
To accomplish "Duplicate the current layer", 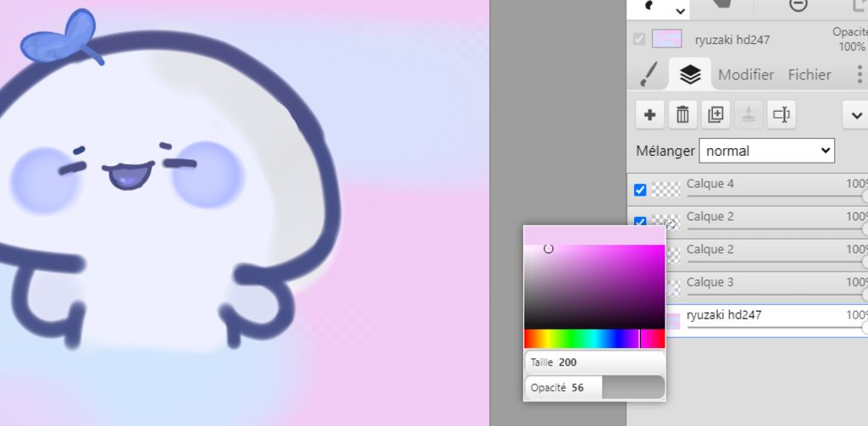I will 715,114.
